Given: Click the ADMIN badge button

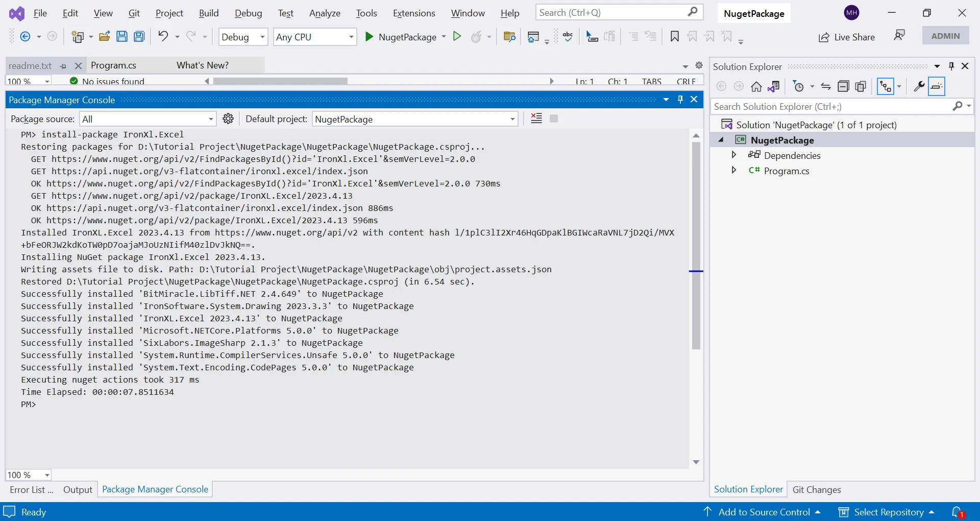Looking at the screenshot, I should pyautogui.click(x=945, y=36).
